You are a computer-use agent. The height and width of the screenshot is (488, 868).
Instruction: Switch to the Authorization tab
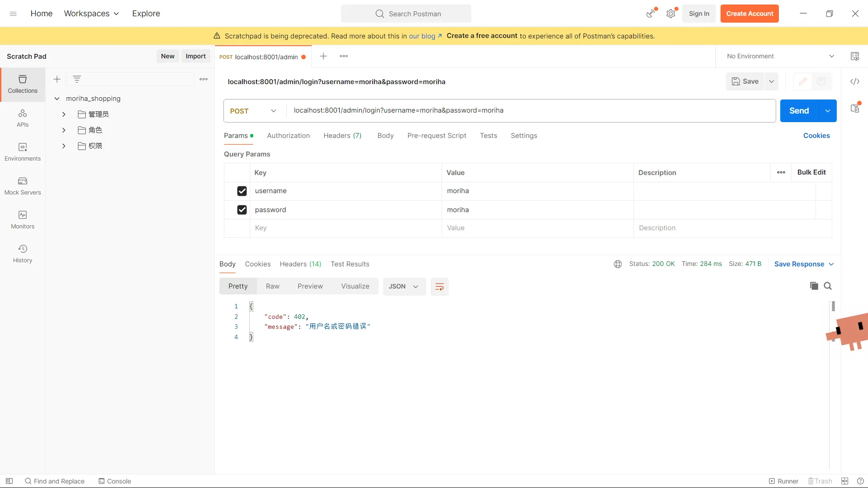pyautogui.click(x=289, y=136)
